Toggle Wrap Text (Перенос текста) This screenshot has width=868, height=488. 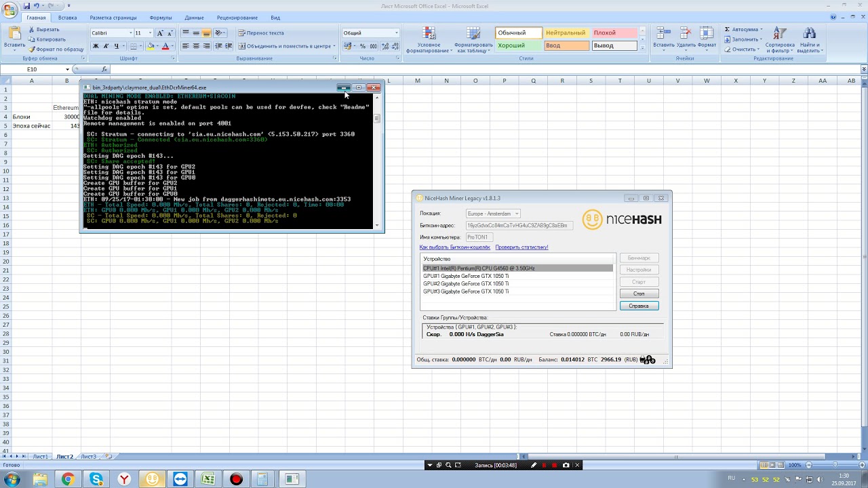click(261, 33)
